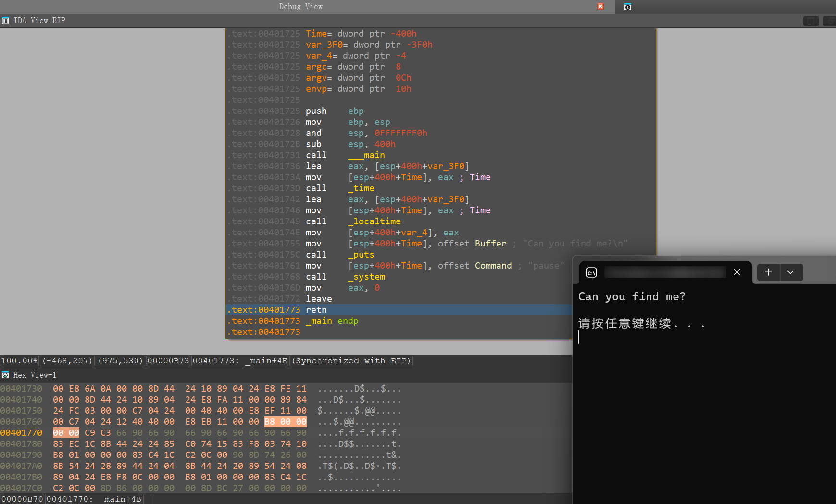Click the _system call target
Image resolution: width=836 pixels, height=504 pixels.
tap(366, 277)
